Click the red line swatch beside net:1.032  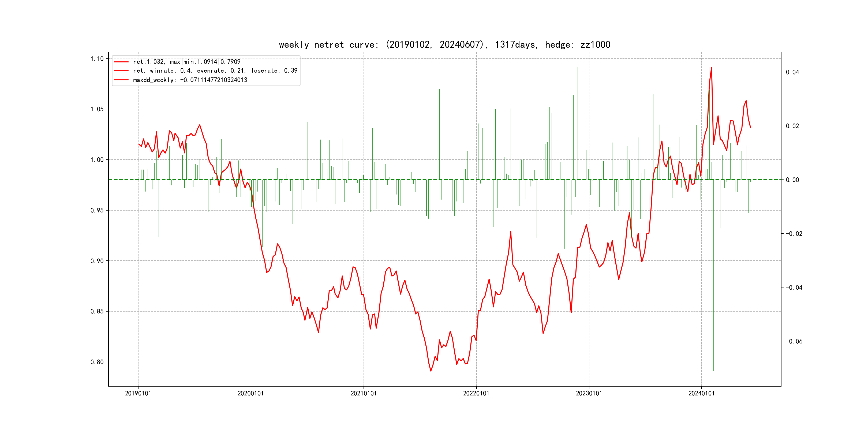[121, 62]
